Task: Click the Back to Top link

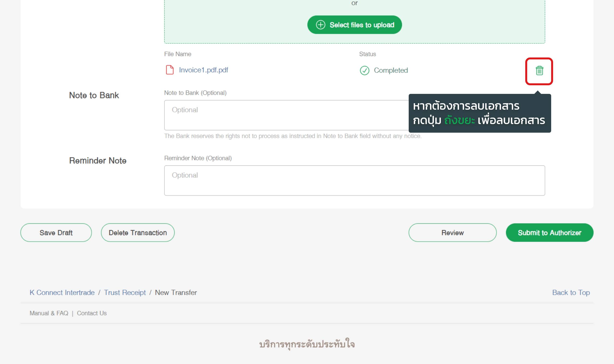Action: click(571, 292)
